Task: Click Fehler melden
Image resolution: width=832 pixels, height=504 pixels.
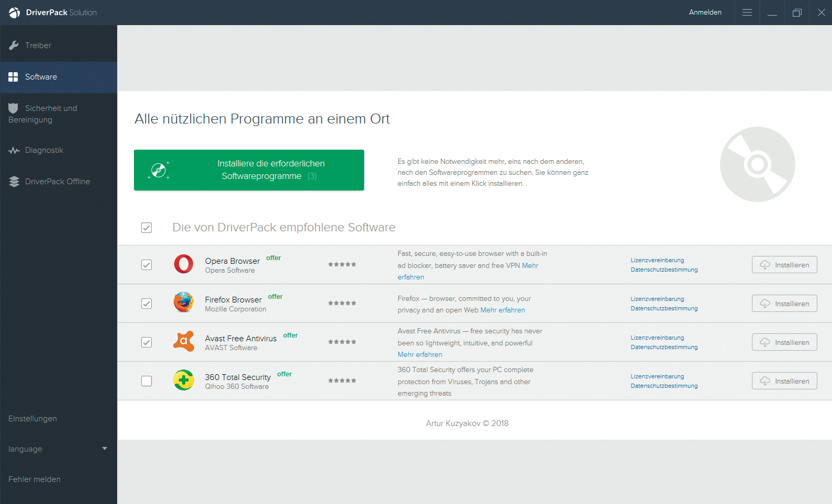Action: tap(35, 479)
